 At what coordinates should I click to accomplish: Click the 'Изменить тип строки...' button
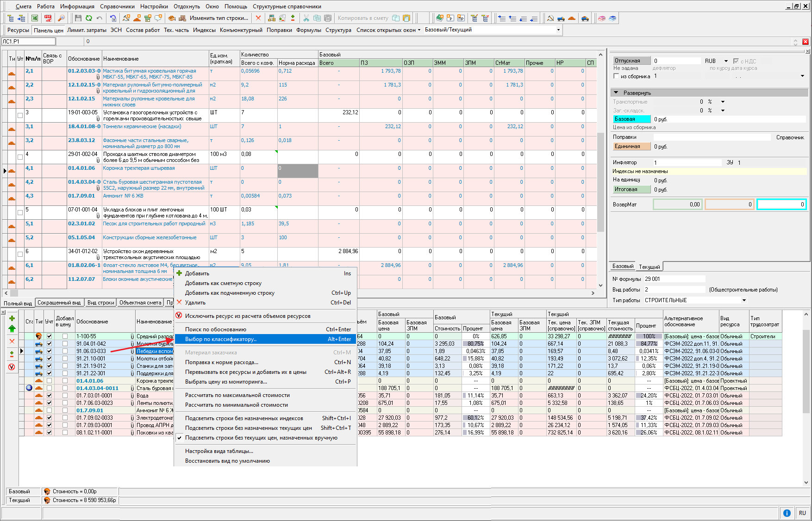pos(219,18)
